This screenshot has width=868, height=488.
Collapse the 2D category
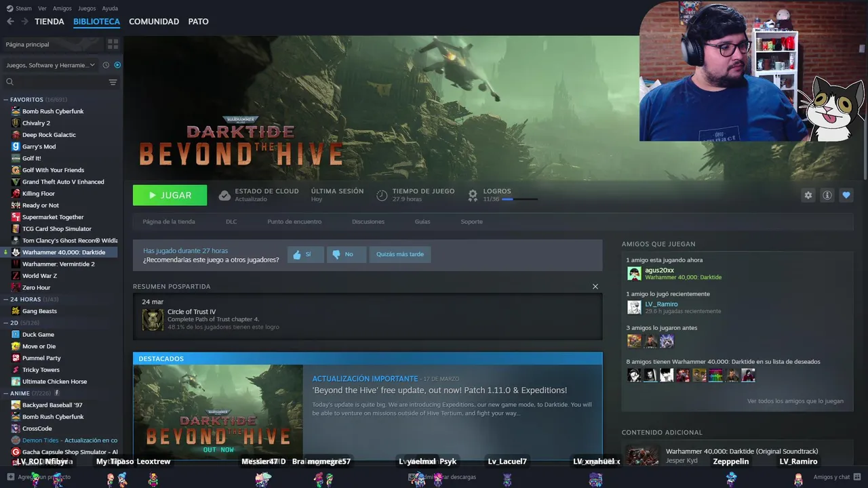point(5,323)
